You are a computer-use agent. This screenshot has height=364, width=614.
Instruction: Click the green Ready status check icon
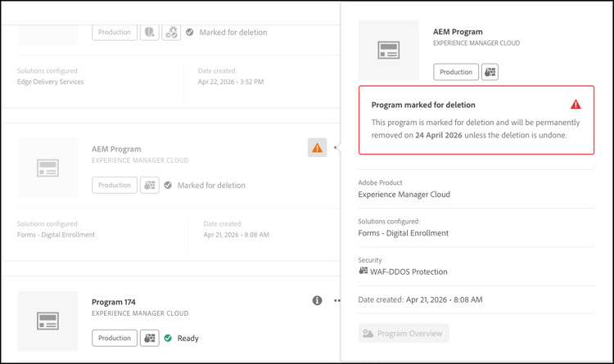pos(168,338)
